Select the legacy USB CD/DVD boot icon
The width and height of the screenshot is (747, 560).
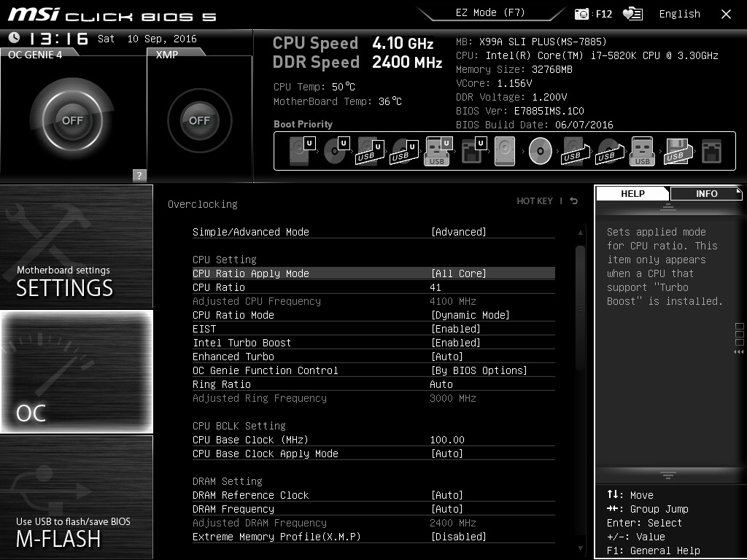(609, 152)
